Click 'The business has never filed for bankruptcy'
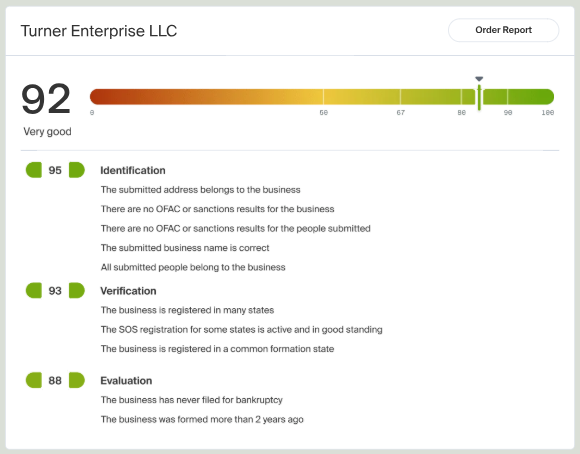This screenshot has height=454, width=580. (192, 400)
